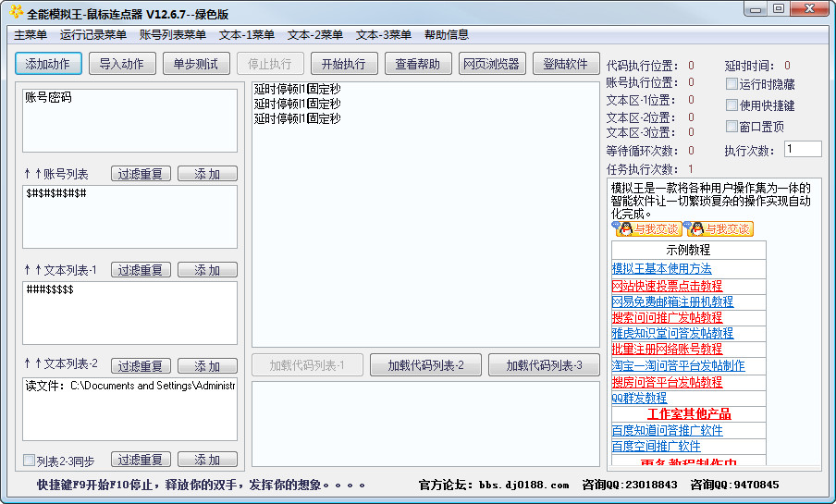This screenshot has height=504, width=836.
Task: Open 搜索问问推广发帖教程 link
Action: [x=667, y=318]
